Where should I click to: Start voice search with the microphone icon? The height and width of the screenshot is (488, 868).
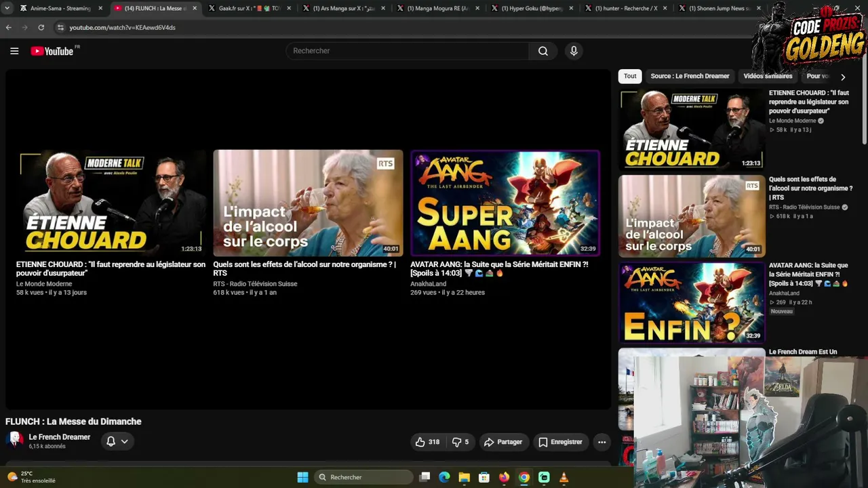574,51
